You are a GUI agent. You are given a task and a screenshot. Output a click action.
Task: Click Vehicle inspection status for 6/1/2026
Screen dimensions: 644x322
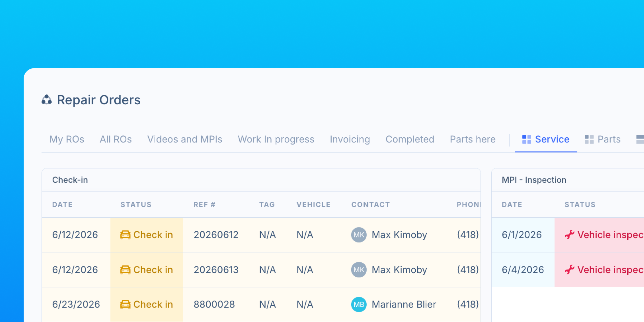(x=599, y=235)
